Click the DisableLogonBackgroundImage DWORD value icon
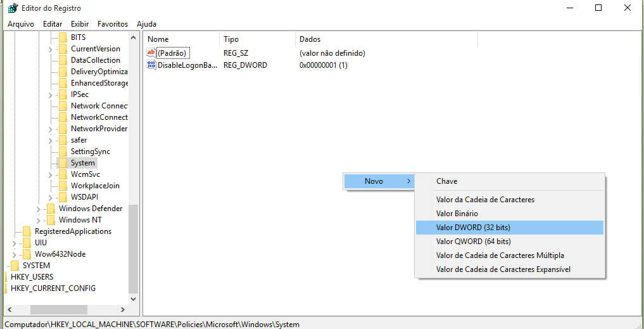Image resolution: width=644 pixels, height=329 pixels. (x=151, y=65)
